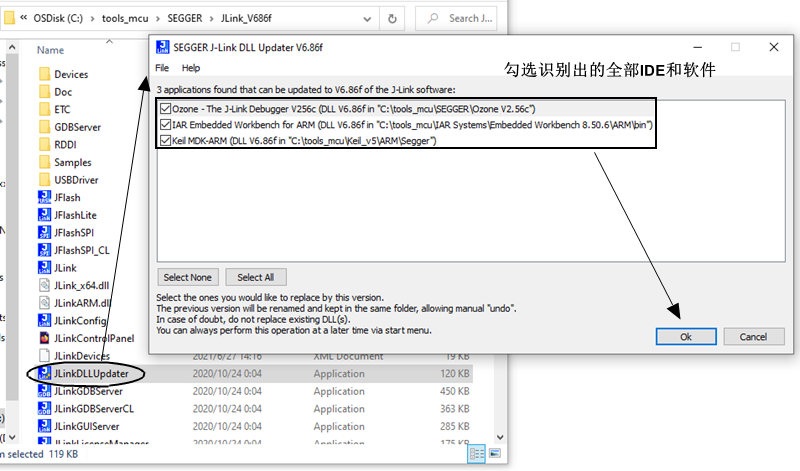Sort files by the Name column header
The height and width of the screenshot is (471, 800).
pyautogui.click(x=51, y=50)
